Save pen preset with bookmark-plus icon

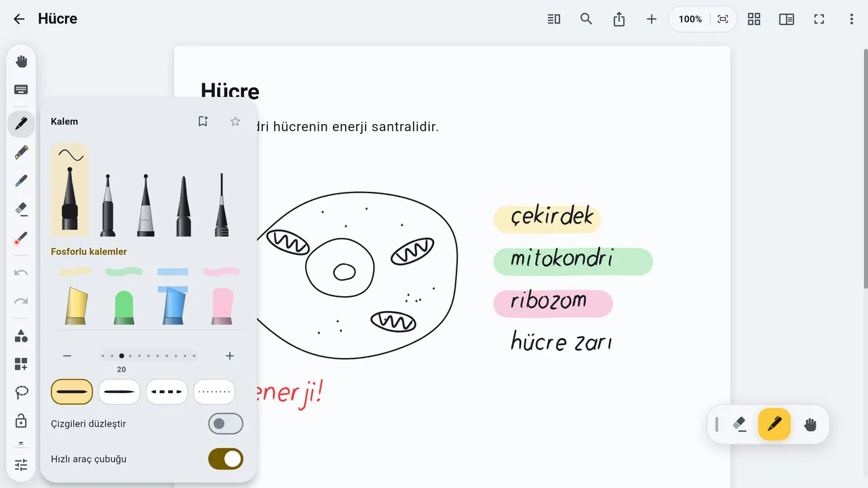[x=203, y=121]
